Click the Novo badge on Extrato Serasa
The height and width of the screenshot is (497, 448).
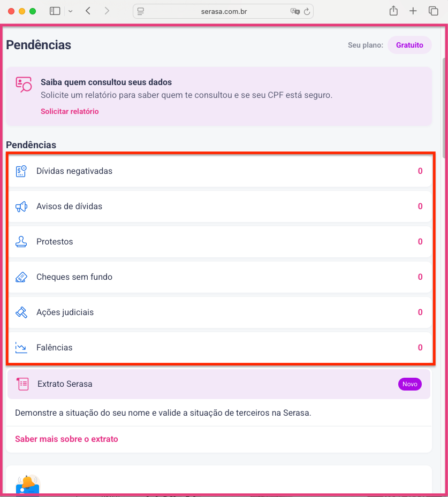[x=409, y=384]
